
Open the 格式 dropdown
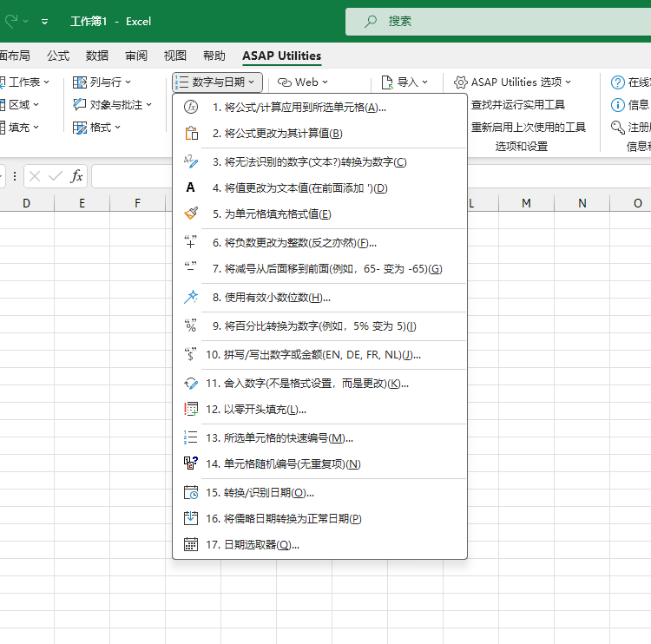[x=96, y=127]
